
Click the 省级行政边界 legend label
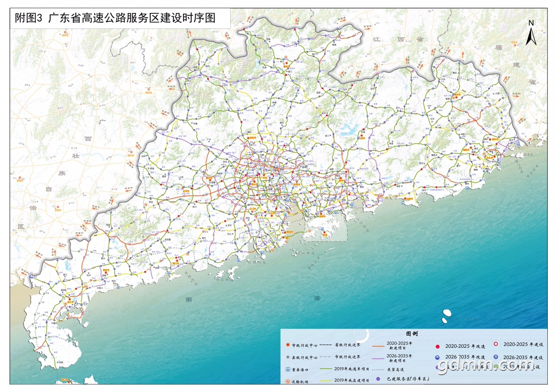[347, 345]
